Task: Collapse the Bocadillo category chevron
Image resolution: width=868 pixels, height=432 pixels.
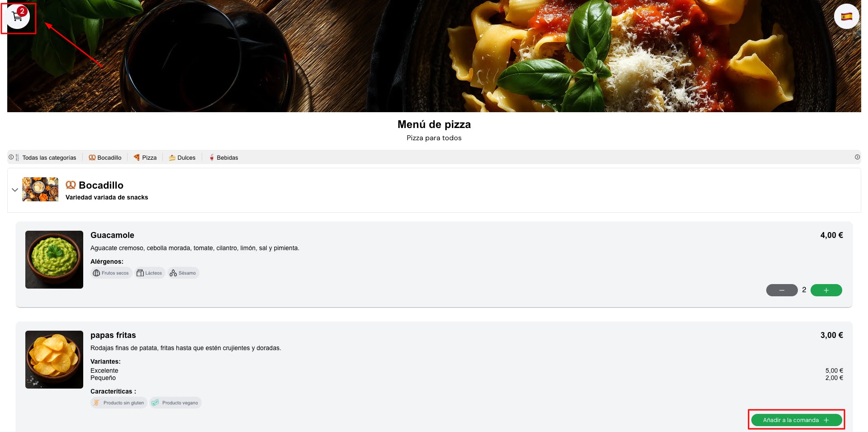Action: click(15, 190)
